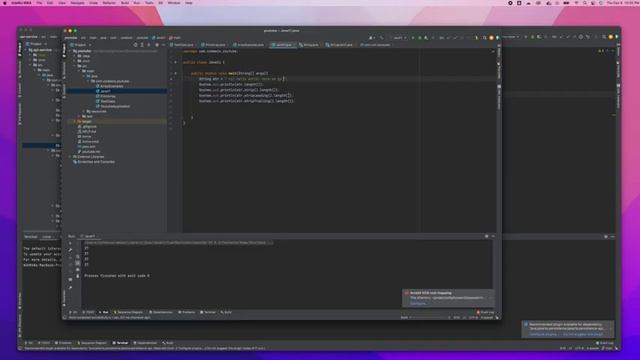Image resolution: width=640 pixels, height=360 pixels.
Task: Click Project stripe button on left edge
Action: [64, 51]
